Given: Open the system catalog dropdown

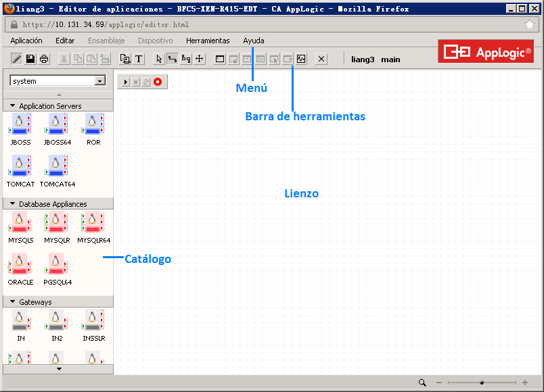Looking at the screenshot, I should [x=100, y=80].
